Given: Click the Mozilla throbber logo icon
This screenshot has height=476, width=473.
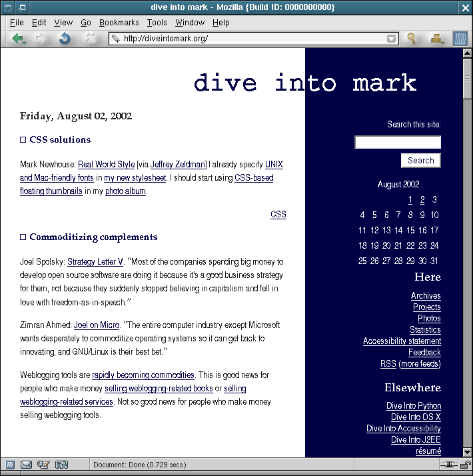Looking at the screenshot, I should coord(460,39).
